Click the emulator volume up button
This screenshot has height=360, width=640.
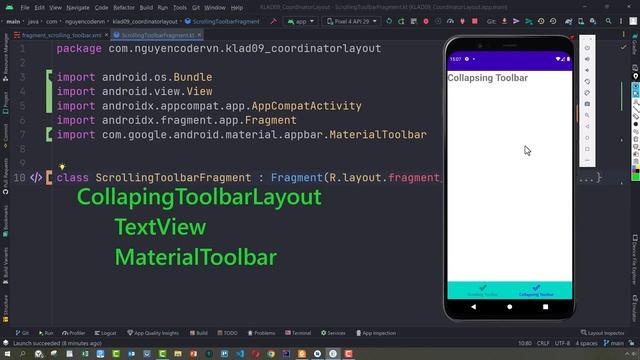point(587,59)
